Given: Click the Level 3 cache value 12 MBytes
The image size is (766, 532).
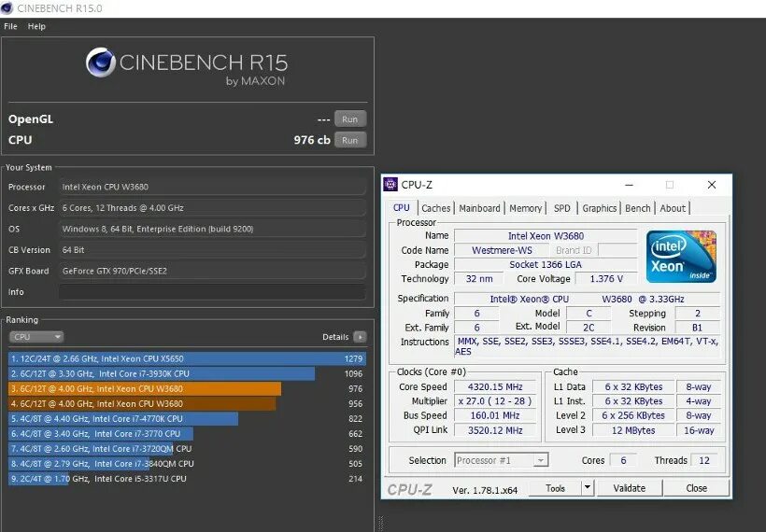Looking at the screenshot, I should (x=633, y=430).
